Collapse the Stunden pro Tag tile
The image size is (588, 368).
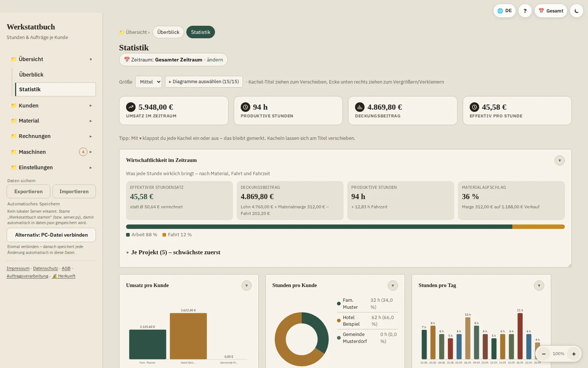click(539, 286)
